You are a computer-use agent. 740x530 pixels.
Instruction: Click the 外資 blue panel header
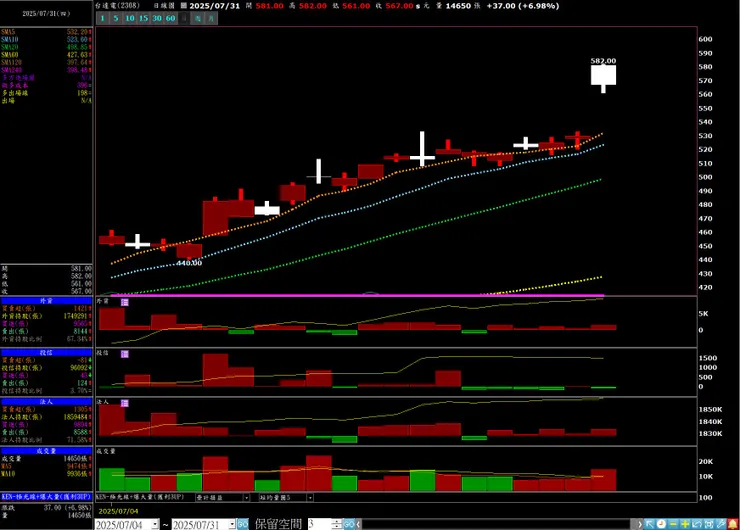pyautogui.click(x=46, y=301)
